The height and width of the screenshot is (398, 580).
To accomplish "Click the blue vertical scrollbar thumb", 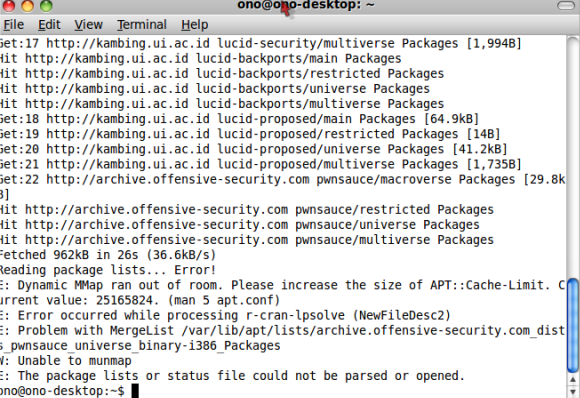I will 573,326.
